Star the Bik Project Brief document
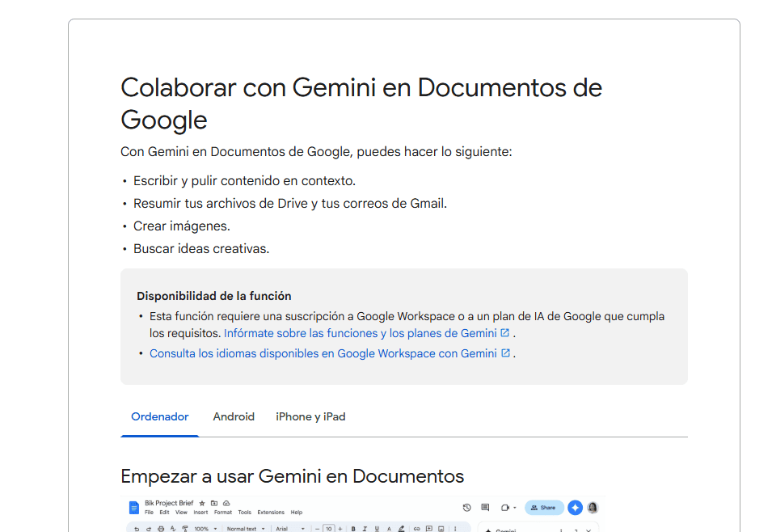This screenshot has height=532, width=772. 202,503
